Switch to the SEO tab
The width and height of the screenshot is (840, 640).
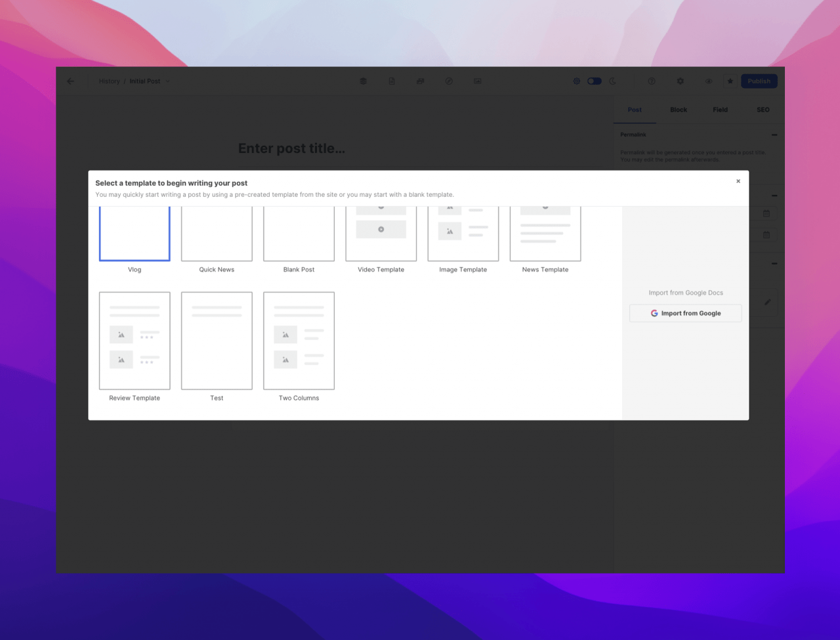[x=763, y=110]
